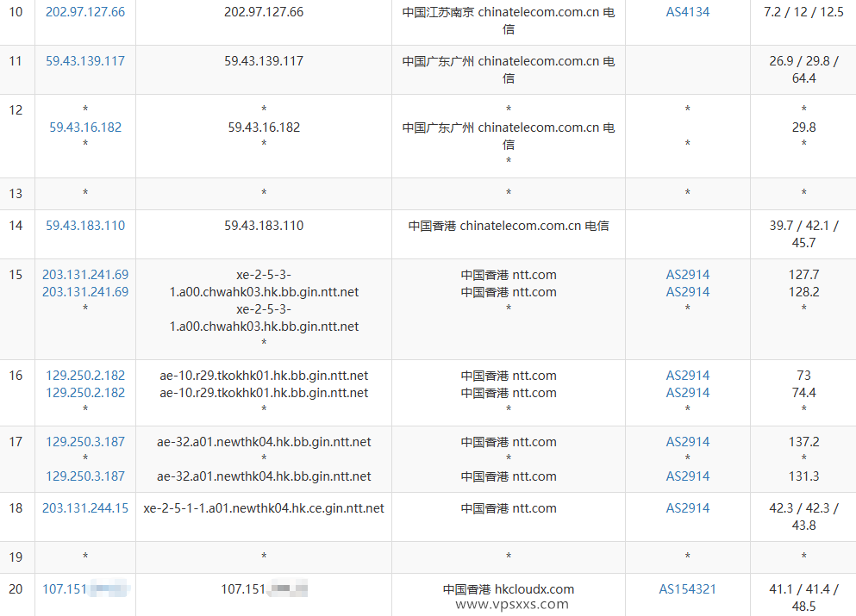The image size is (856, 616).
Task: Click the hop number 13 cell
Action: pyautogui.click(x=16, y=194)
